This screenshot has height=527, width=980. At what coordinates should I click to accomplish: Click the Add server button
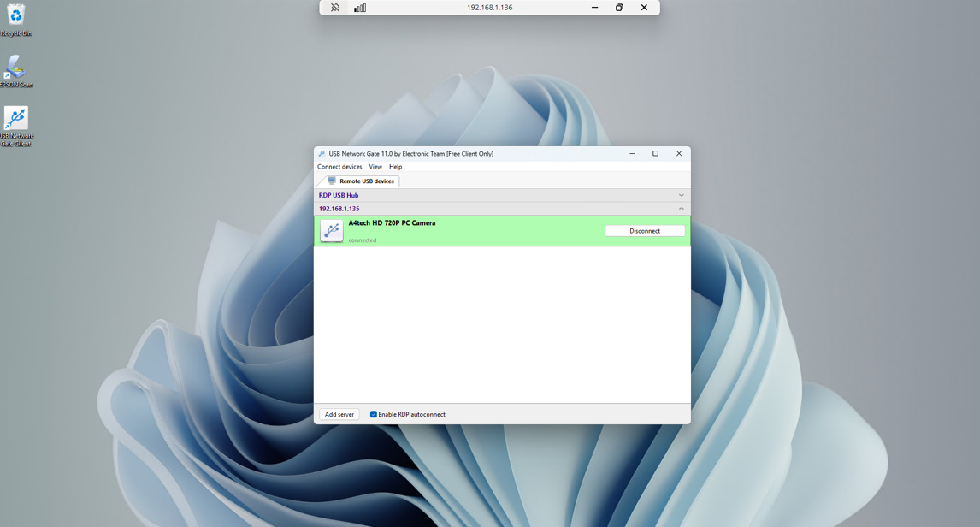(x=339, y=414)
